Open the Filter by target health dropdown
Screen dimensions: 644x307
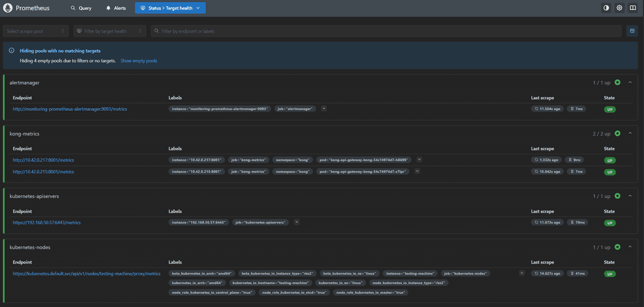[110, 31]
